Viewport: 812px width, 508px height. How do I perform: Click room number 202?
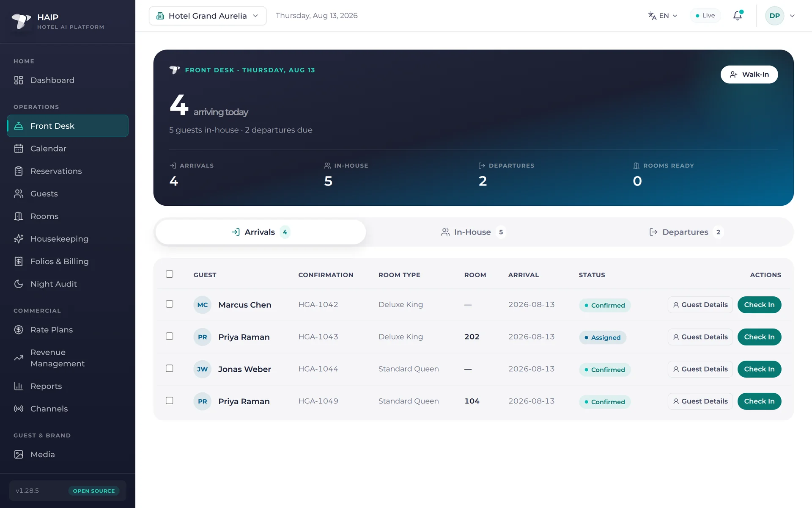coord(472,337)
